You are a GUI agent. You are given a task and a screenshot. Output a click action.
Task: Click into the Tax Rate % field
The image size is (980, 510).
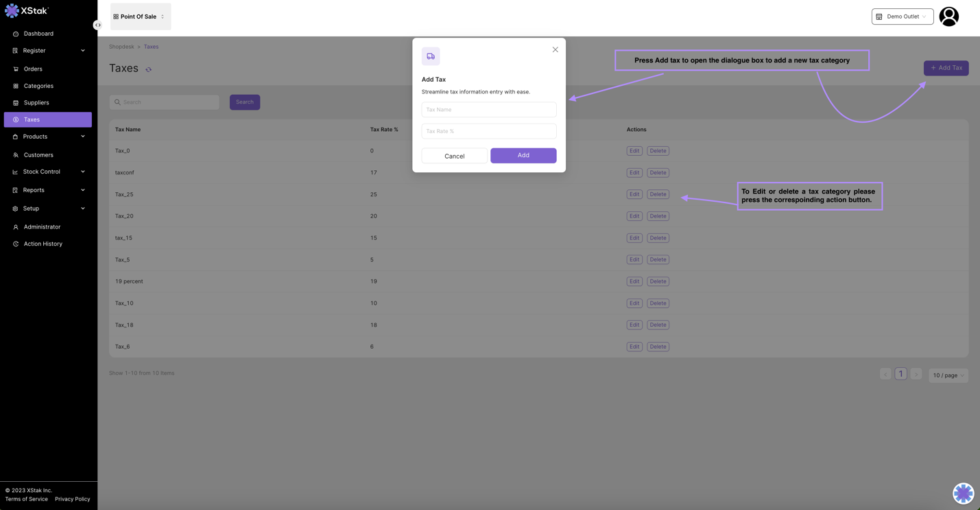[488, 131]
